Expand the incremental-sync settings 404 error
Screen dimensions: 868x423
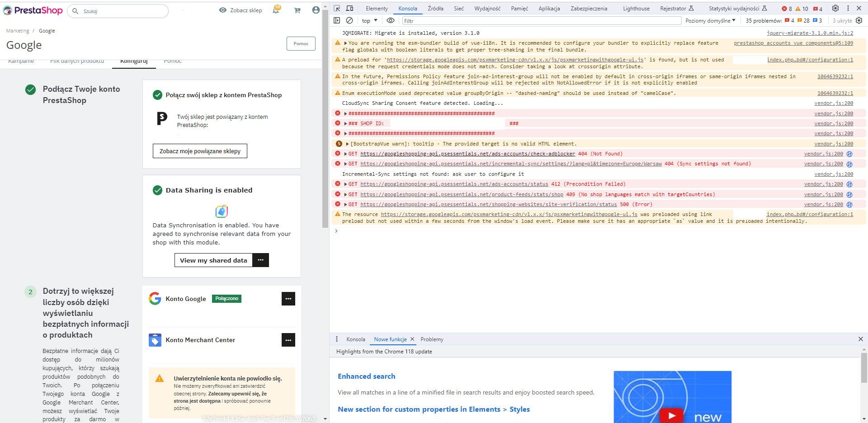(346, 164)
